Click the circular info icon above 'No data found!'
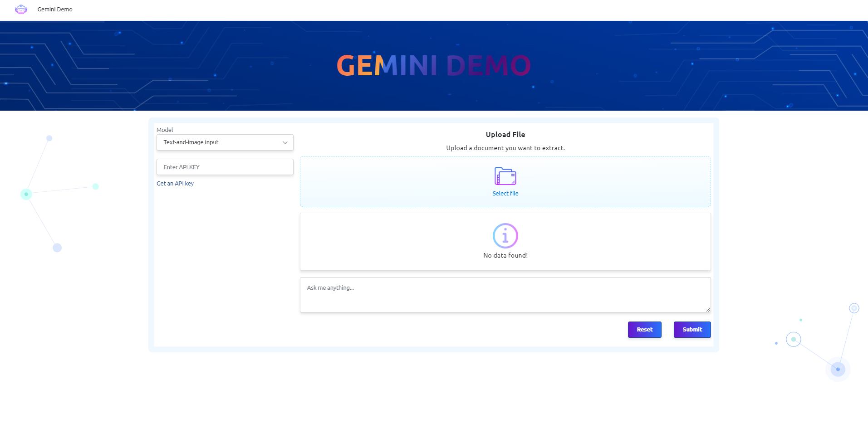 coord(505,235)
